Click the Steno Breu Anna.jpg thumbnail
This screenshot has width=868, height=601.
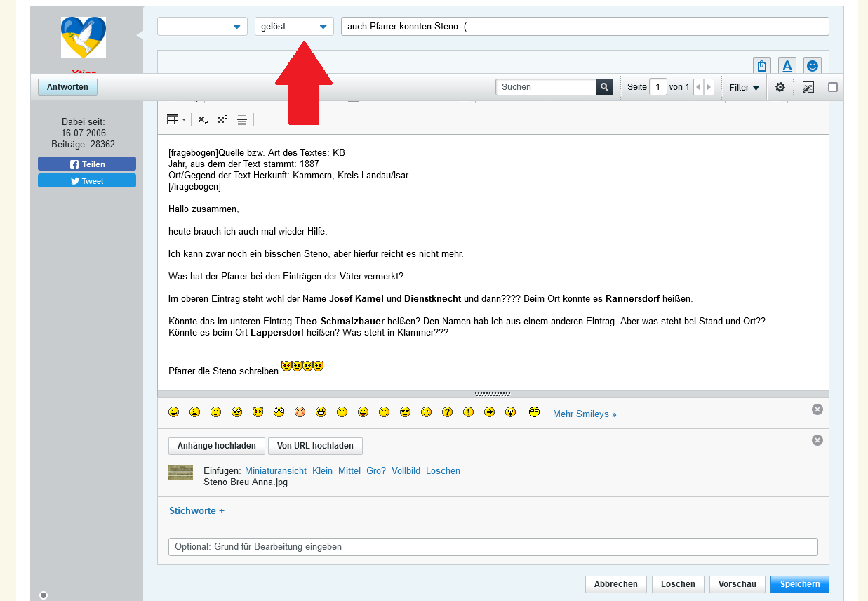click(x=180, y=473)
